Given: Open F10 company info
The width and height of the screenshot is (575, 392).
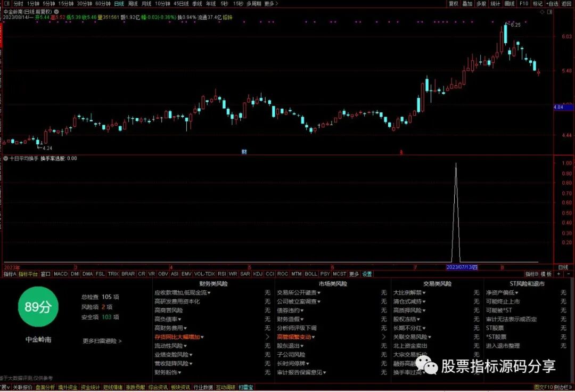Looking at the screenshot, I should tap(524, 4).
